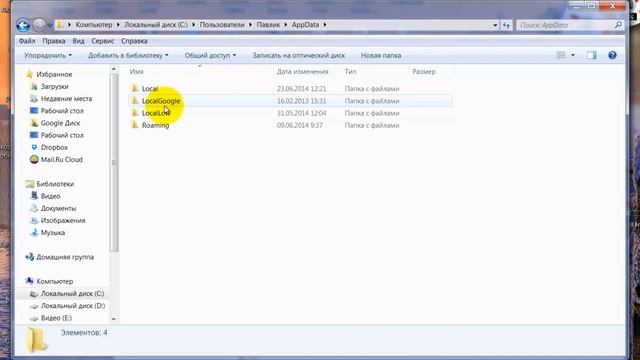This screenshot has height=360, width=640.
Task: Click the Mail.Ru Cloud sidebar icon
Action: click(34, 159)
